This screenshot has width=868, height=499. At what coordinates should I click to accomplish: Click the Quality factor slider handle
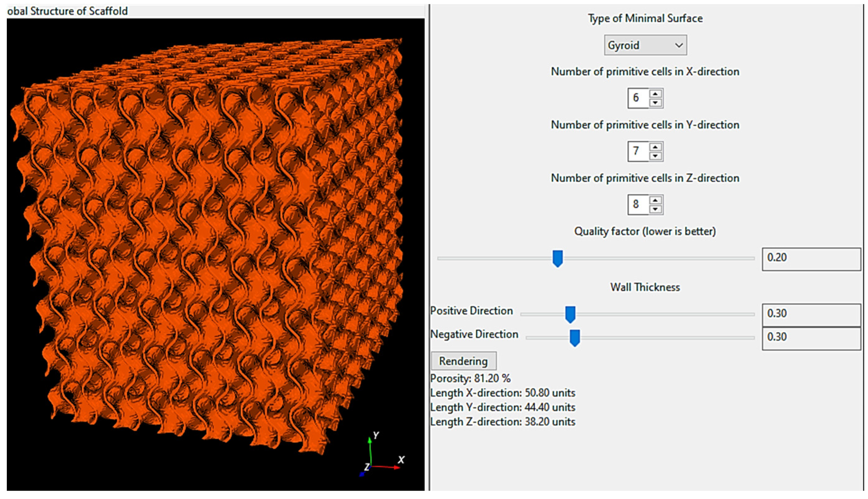click(x=557, y=259)
